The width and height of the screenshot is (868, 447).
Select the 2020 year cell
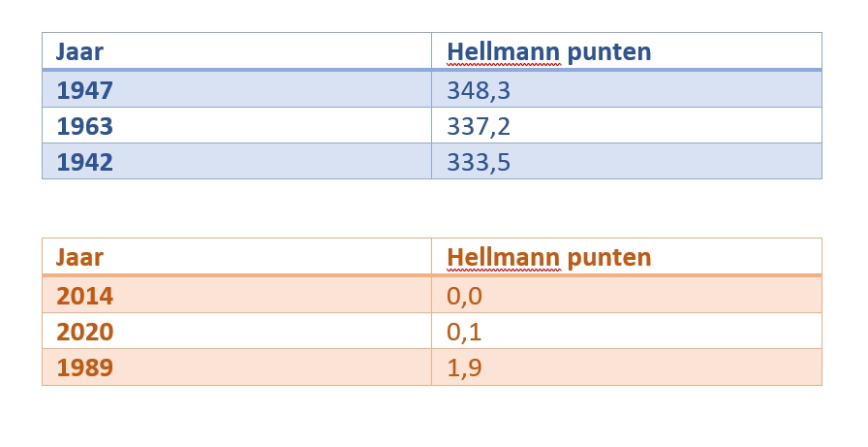coord(85,332)
